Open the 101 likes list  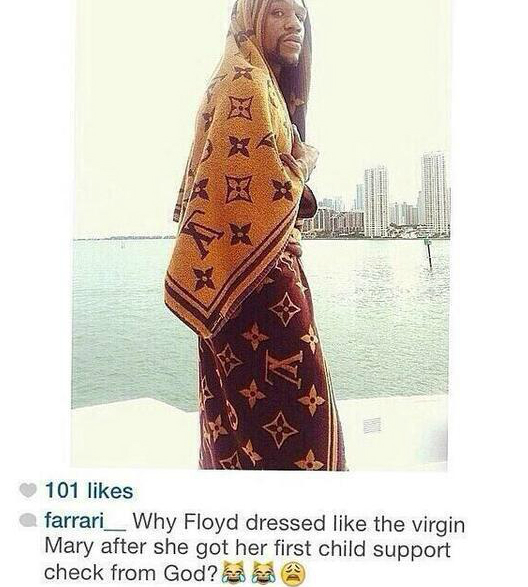pyautogui.click(x=89, y=491)
